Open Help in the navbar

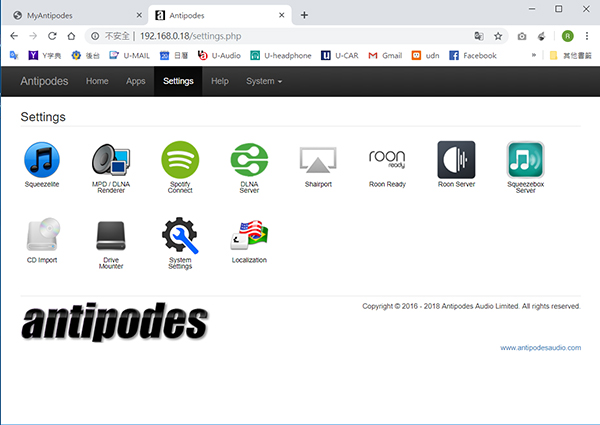(x=220, y=81)
